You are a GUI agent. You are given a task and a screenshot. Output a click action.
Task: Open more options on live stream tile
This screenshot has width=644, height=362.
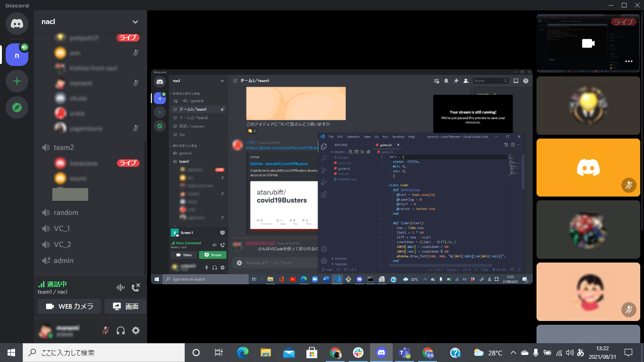tap(628, 61)
